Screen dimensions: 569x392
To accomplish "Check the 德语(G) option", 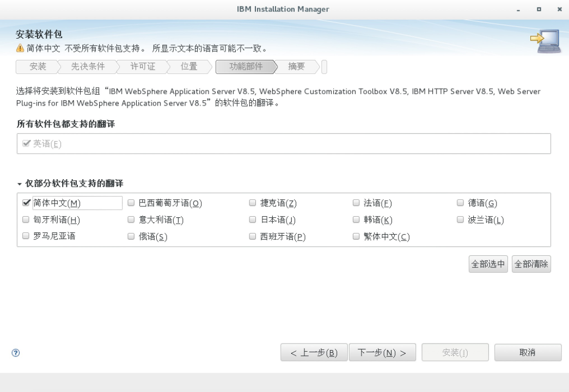I will 460,203.
